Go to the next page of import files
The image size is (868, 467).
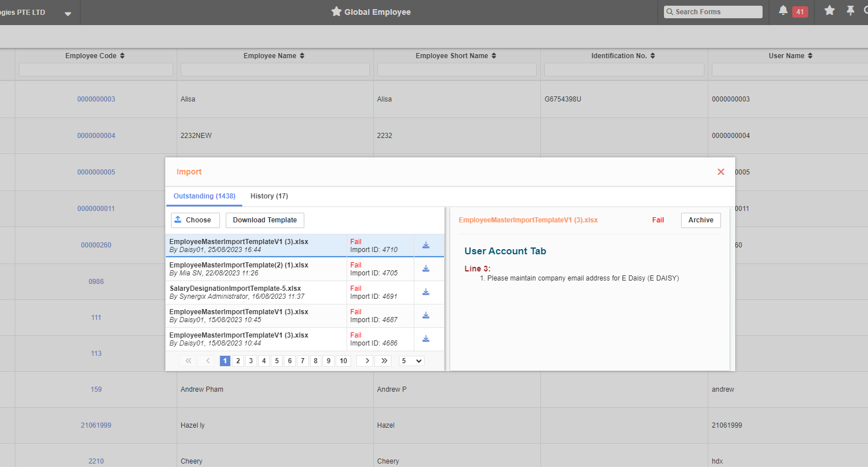click(x=365, y=360)
